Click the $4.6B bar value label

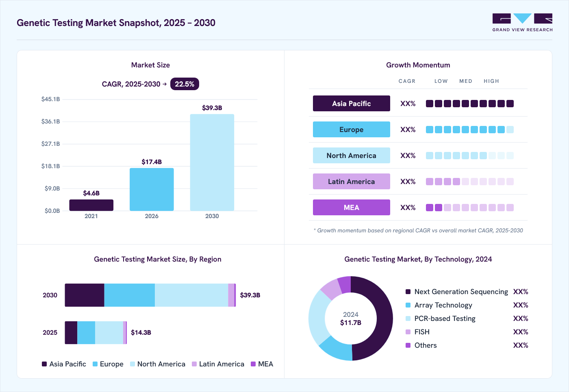point(91,193)
